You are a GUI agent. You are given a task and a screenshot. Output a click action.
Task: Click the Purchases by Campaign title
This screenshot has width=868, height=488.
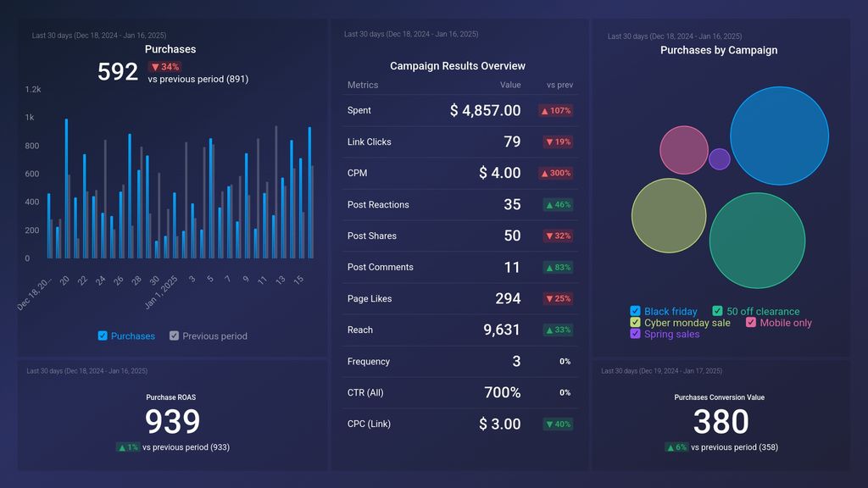coord(719,50)
